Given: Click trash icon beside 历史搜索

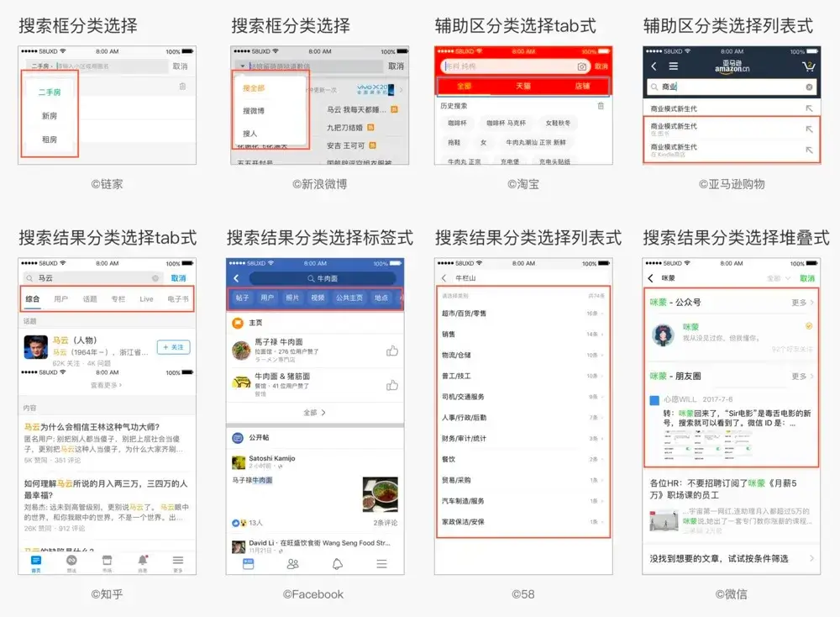Looking at the screenshot, I should 601,106.
